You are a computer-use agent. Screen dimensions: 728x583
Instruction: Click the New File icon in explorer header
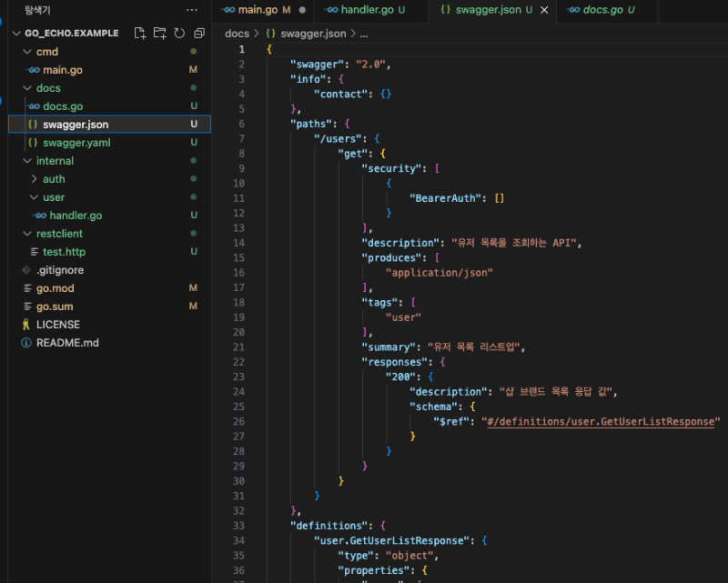[140, 33]
